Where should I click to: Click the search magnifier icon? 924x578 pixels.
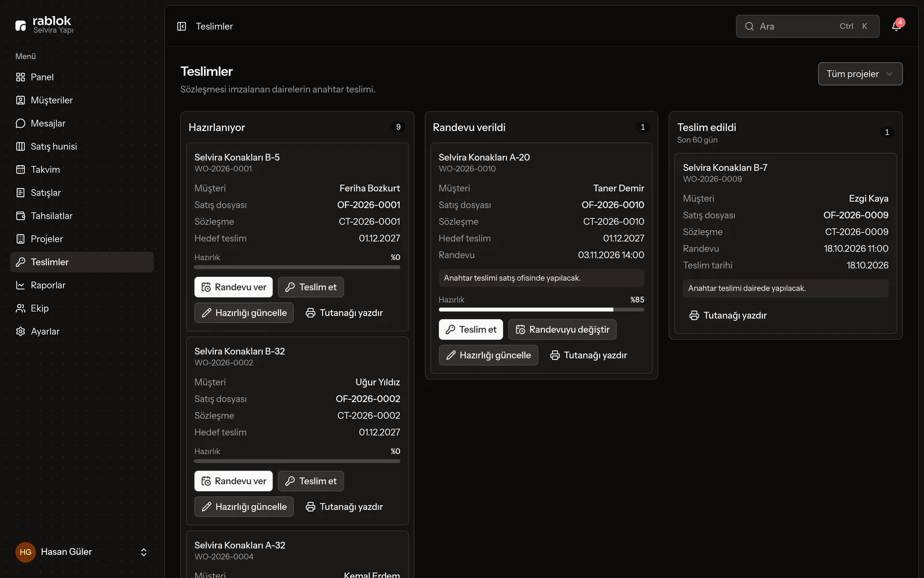pos(749,27)
